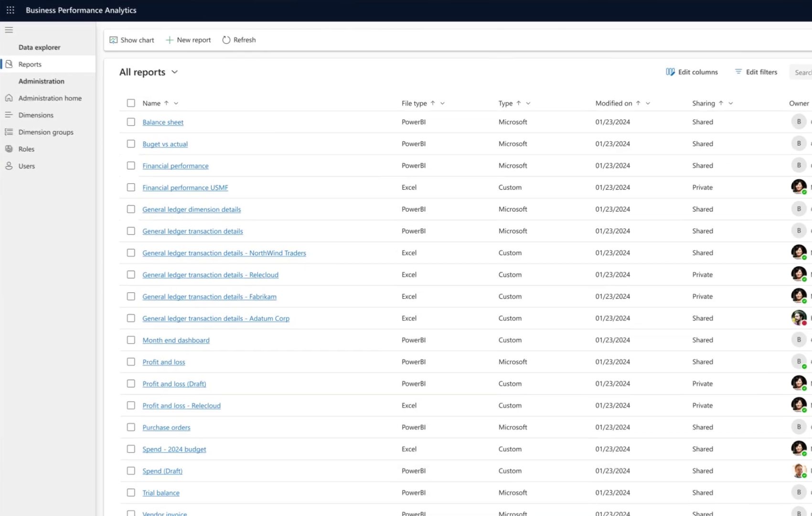Sort by Type column up arrow
The height and width of the screenshot is (516, 812).
coord(518,103)
